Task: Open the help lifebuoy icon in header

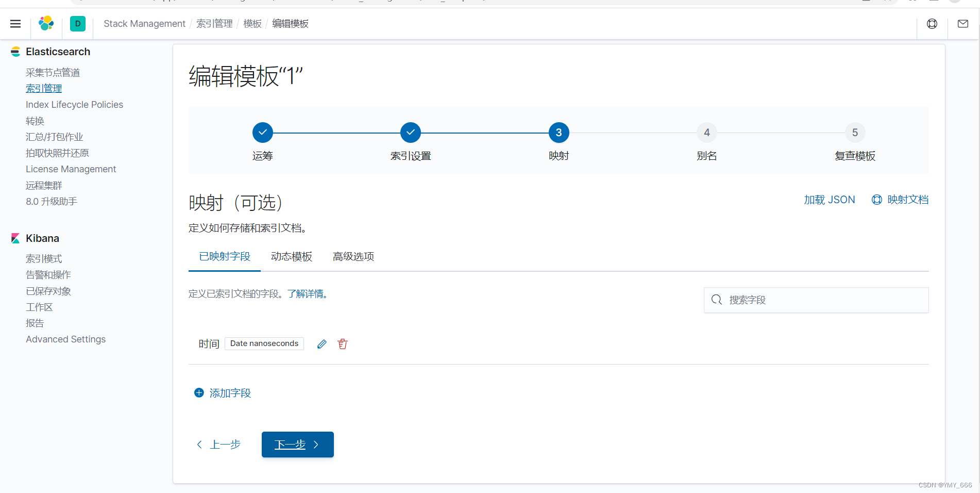Action: coord(932,24)
